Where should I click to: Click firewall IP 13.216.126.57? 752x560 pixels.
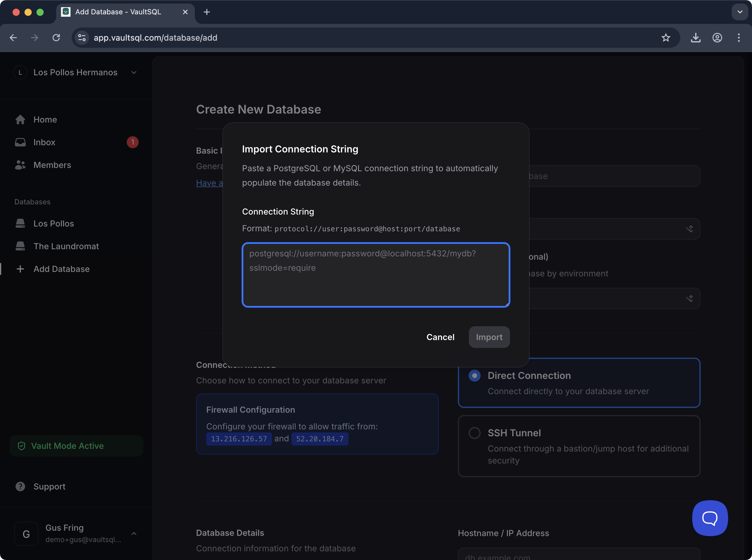[239, 439]
